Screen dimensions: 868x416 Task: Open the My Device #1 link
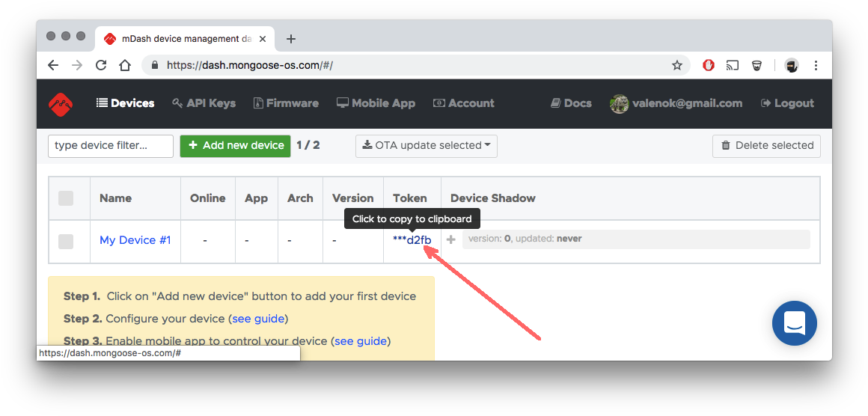135,240
